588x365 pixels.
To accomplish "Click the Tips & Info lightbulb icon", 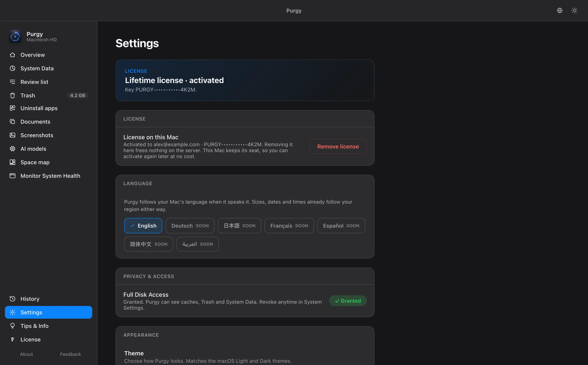I will pos(12,326).
